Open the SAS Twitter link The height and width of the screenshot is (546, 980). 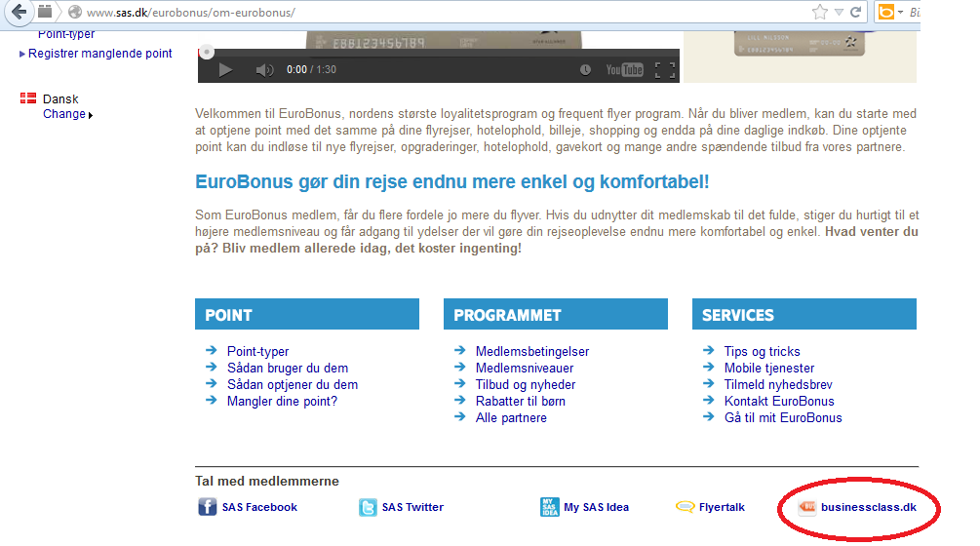point(412,507)
